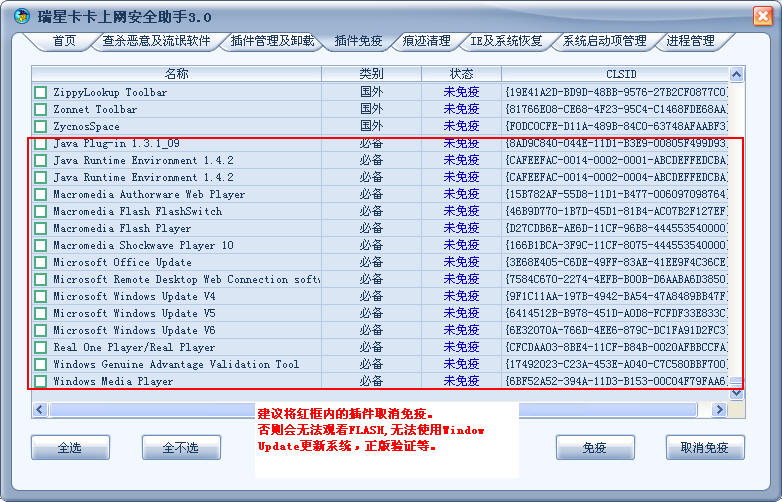The image size is (782, 502).
Task: Click 必备 category for Macromedia Flash Player
Action: click(372, 228)
